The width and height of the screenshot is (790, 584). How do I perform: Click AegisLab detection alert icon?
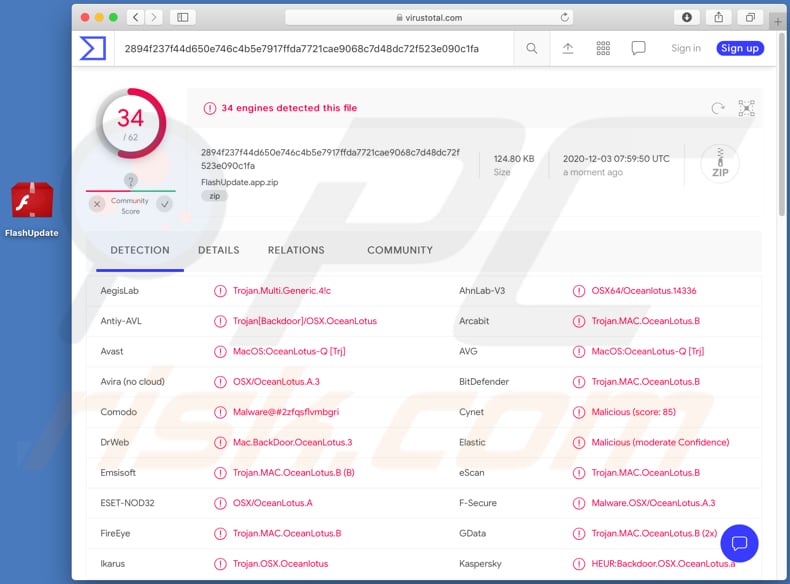(x=220, y=291)
